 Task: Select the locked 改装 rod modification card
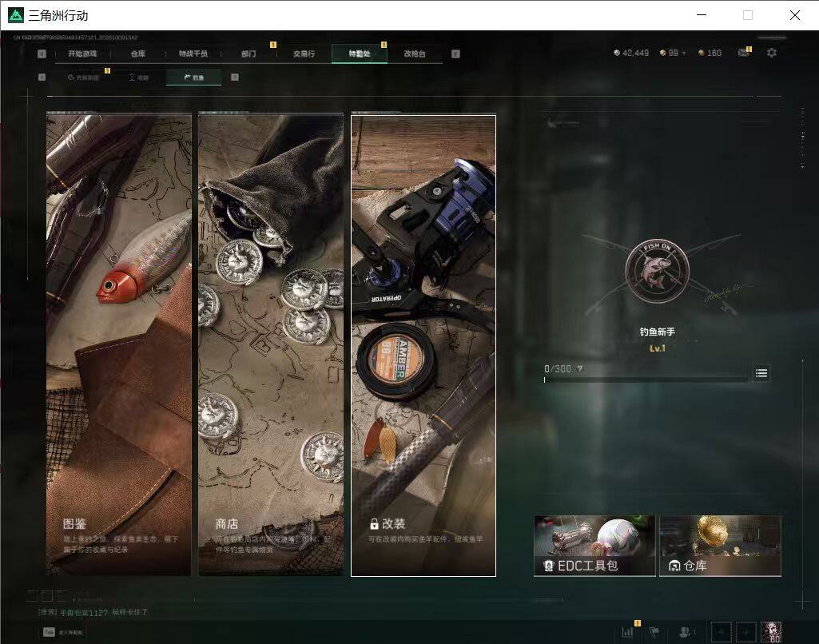pos(423,346)
